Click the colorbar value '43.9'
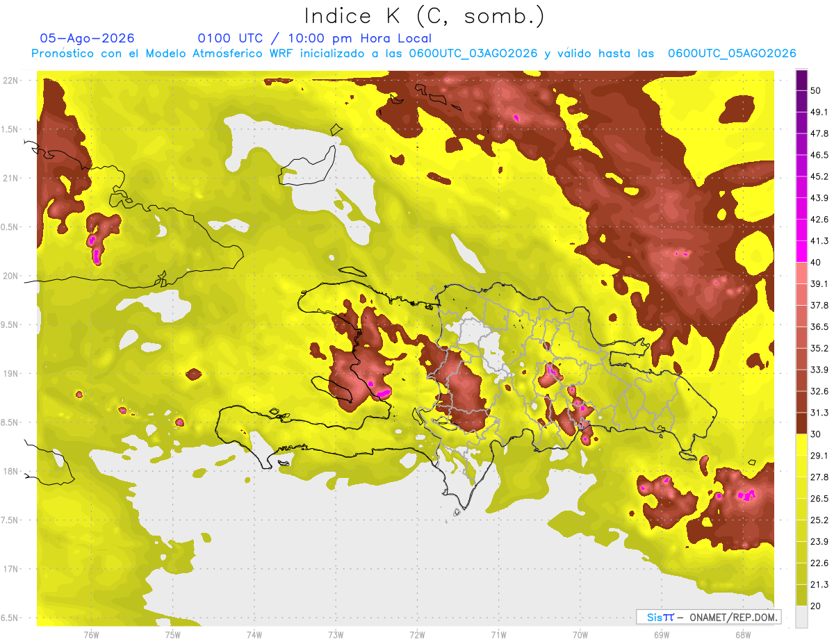 coord(819,198)
